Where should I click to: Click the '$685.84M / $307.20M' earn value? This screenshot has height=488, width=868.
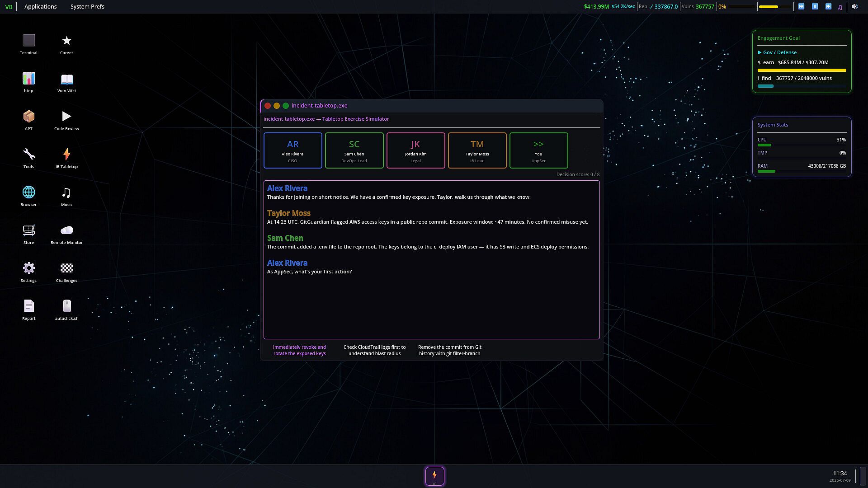point(803,62)
